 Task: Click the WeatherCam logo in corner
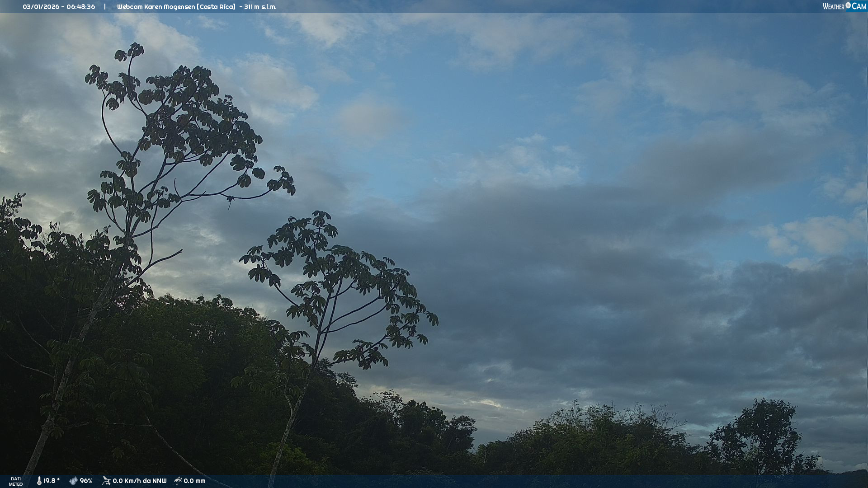[844, 6]
